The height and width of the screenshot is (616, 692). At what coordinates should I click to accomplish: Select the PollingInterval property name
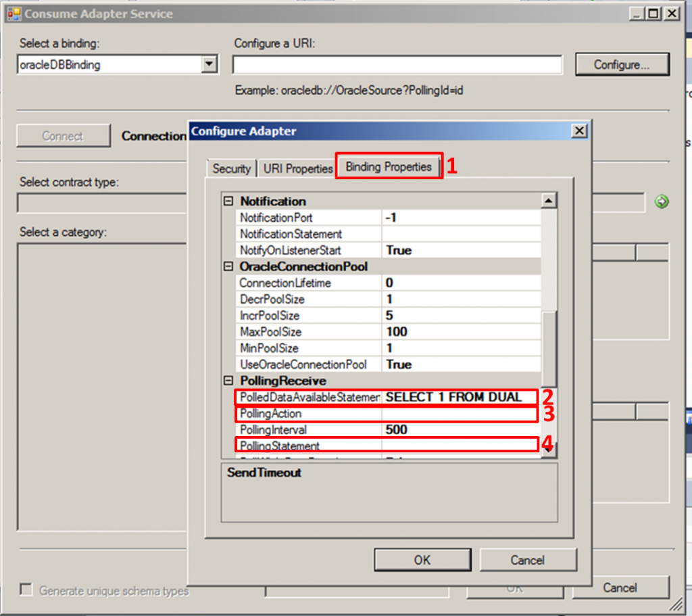[273, 430]
